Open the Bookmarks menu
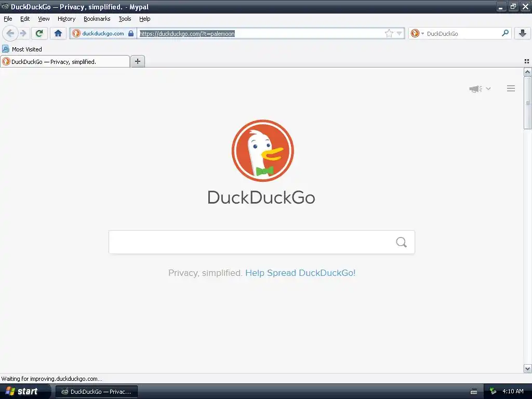The image size is (532, 399). 97,19
